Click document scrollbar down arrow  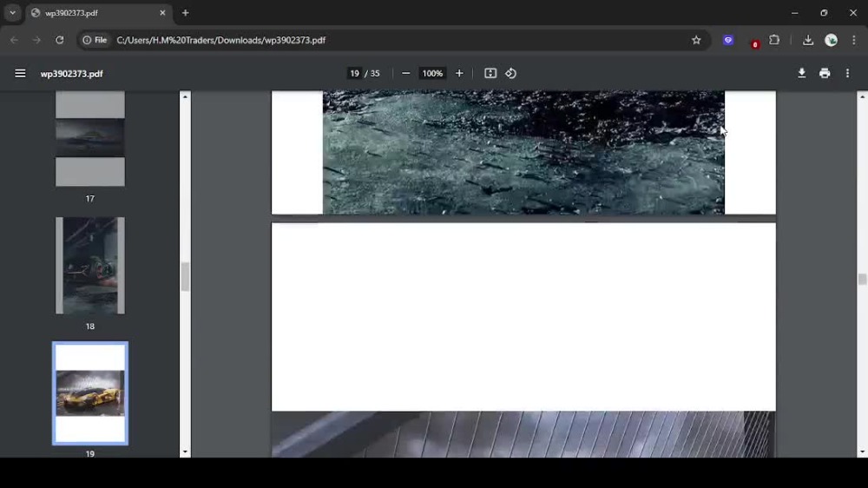pos(862,452)
